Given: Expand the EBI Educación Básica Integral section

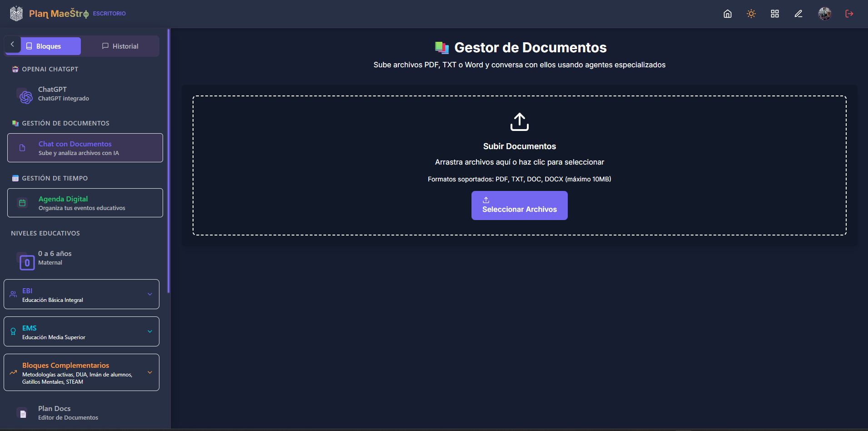Looking at the screenshot, I should [81, 294].
